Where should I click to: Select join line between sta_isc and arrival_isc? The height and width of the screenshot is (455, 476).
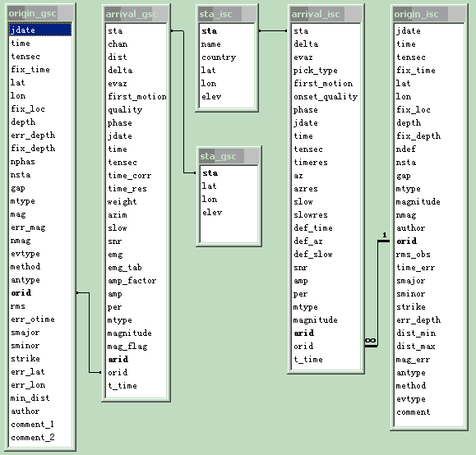pyautogui.click(x=273, y=30)
